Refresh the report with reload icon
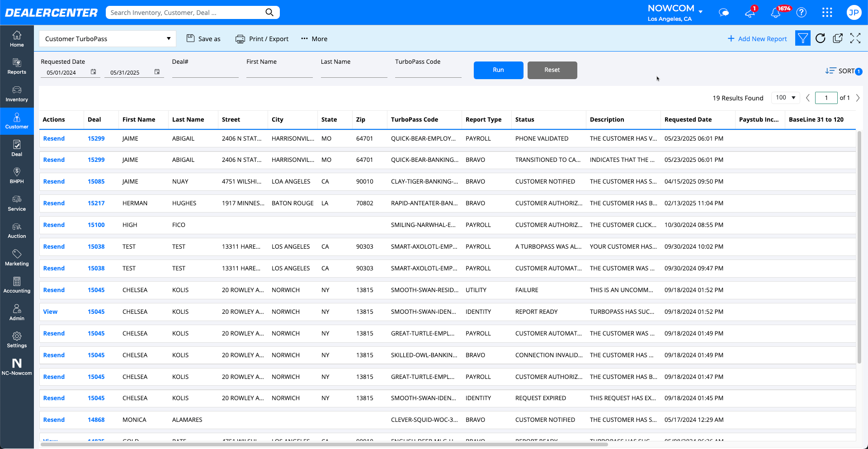The height and width of the screenshot is (449, 868). click(x=821, y=38)
